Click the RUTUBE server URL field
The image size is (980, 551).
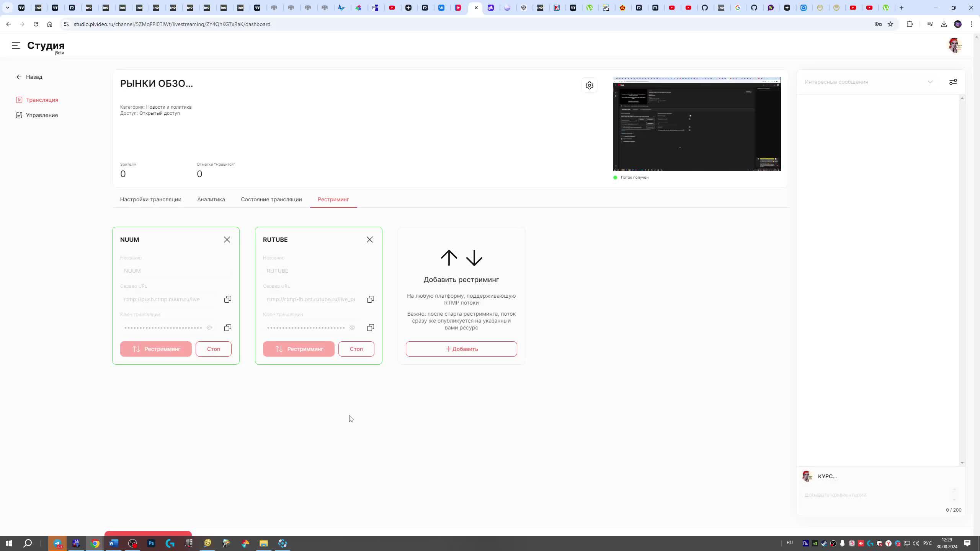point(312,299)
